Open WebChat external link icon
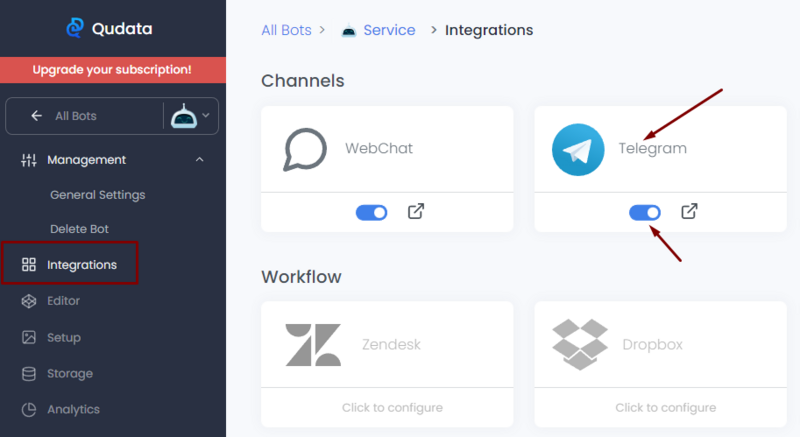800x437 pixels. [x=416, y=212]
